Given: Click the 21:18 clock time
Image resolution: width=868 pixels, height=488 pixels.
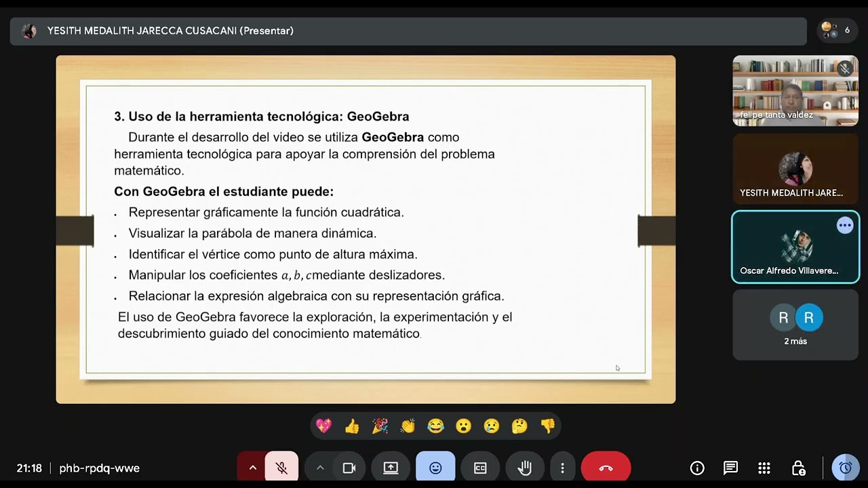Looking at the screenshot, I should coord(29,468).
